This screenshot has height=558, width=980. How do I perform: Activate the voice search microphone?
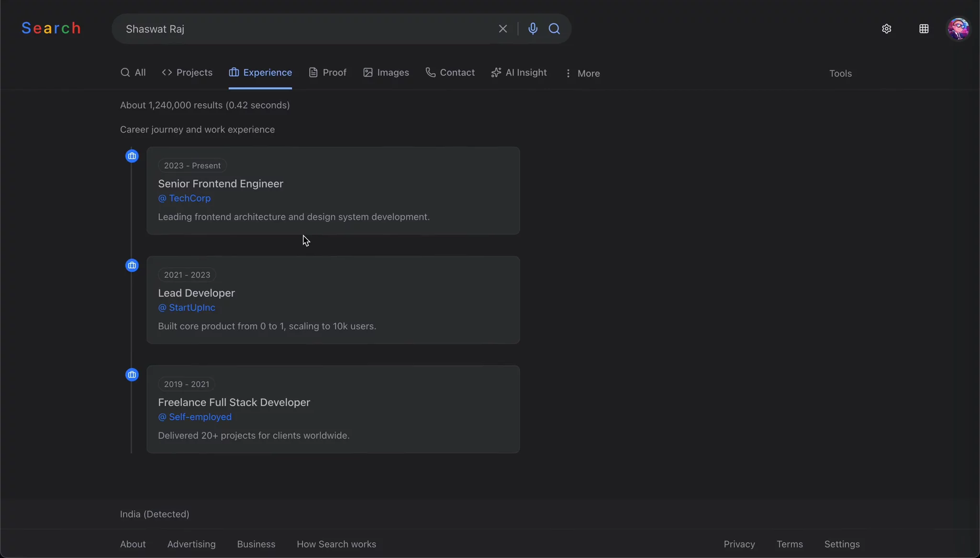pos(533,29)
